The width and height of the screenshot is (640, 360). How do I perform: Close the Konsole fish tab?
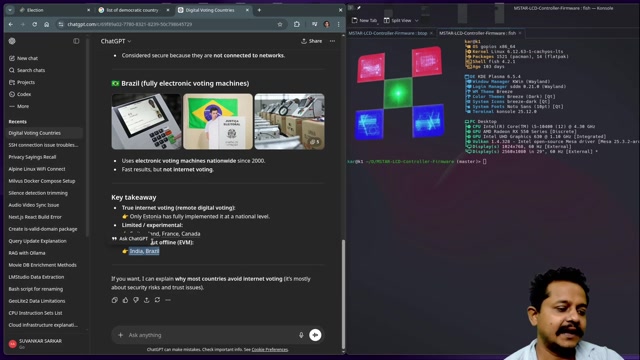point(520,33)
